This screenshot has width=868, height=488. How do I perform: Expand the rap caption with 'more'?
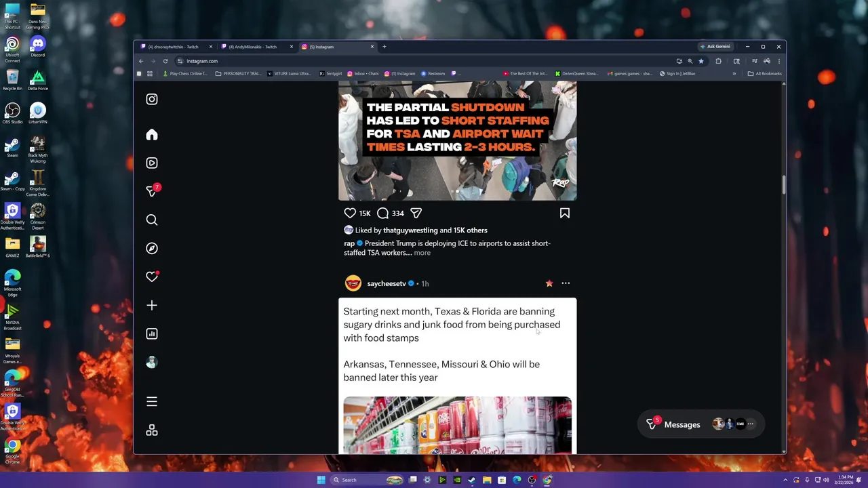(422, 253)
